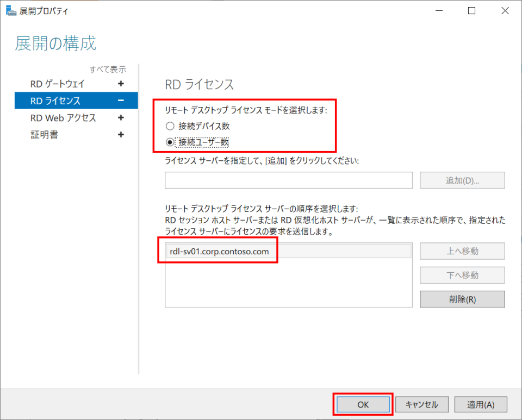The height and width of the screenshot is (420, 522).
Task: Click the 削除(R) button
Action: coord(462,299)
